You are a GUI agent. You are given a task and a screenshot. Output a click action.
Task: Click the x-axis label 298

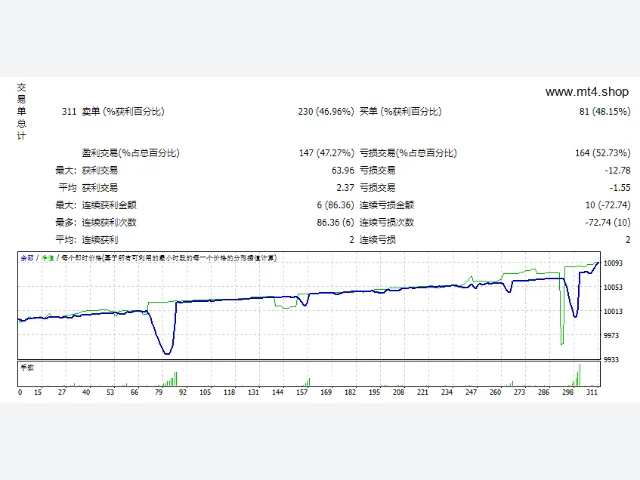coord(568,392)
